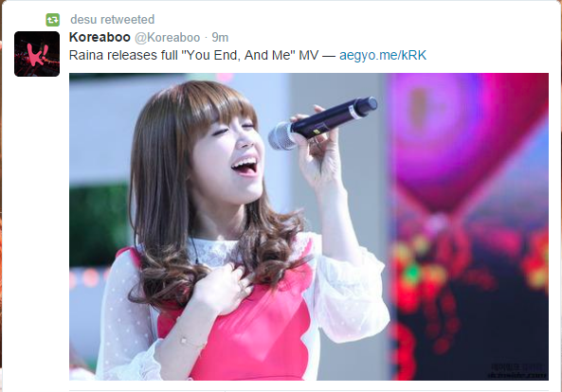The height and width of the screenshot is (392, 562).
Task: Click the Koreaboo display name
Action: [100, 37]
